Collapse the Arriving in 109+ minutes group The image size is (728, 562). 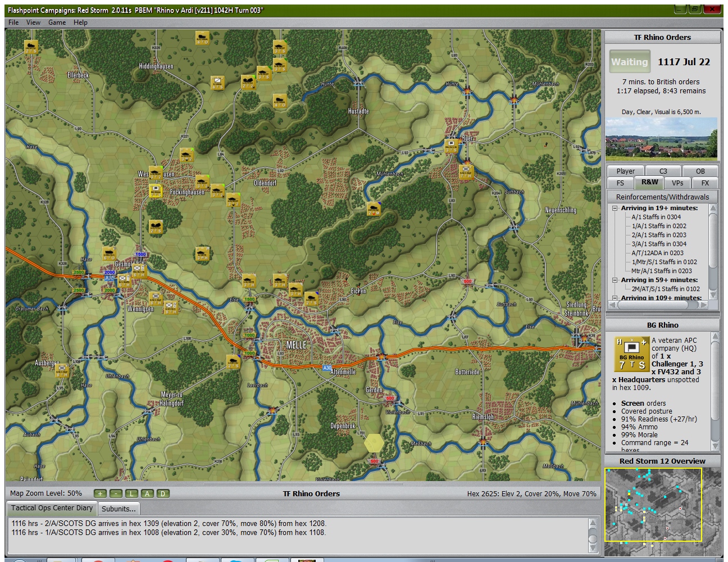point(615,298)
